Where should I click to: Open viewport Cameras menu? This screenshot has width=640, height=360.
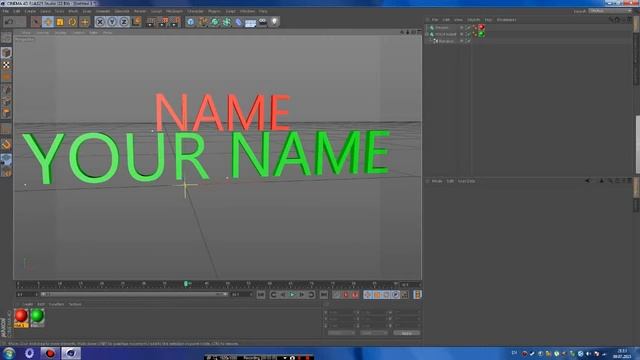tap(43, 32)
